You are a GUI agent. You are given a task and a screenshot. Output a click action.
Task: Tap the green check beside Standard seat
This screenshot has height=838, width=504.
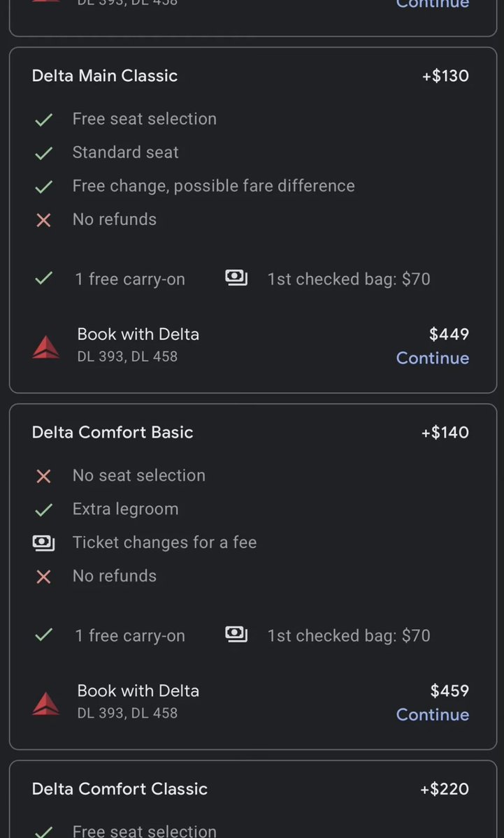pyautogui.click(x=43, y=153)
